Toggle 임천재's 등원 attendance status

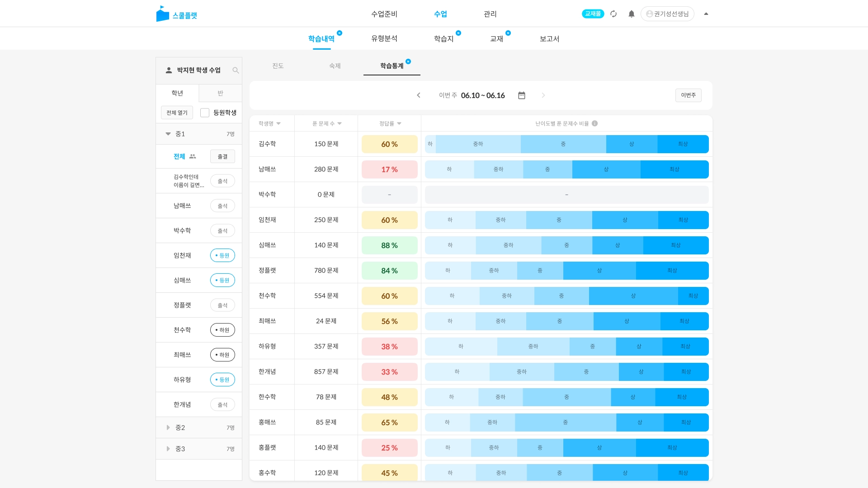point(222,255)
